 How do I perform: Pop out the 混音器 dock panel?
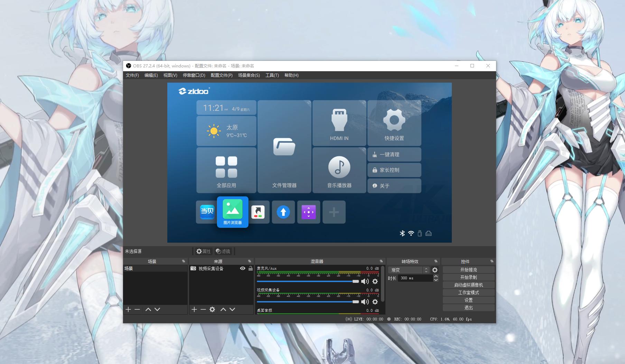click(381, 261)
